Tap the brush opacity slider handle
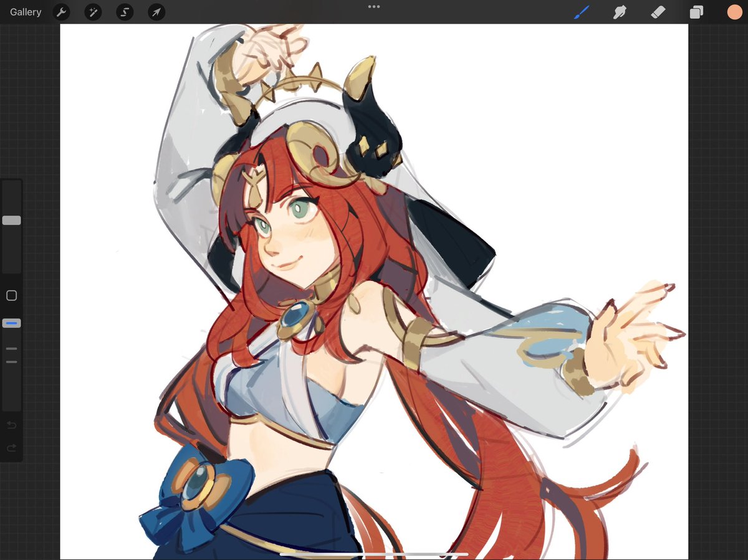748x560 pixels. tap(11, 323)
